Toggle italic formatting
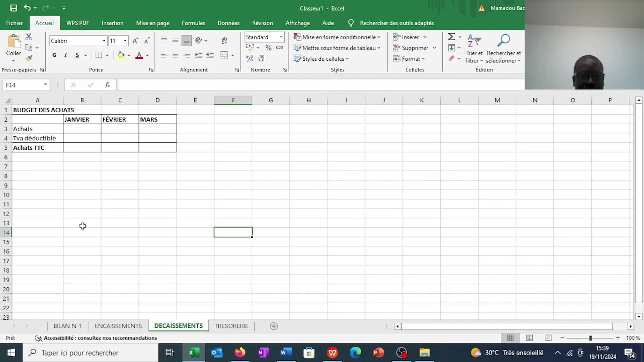644x362 pixels. [x=66, y=55]
